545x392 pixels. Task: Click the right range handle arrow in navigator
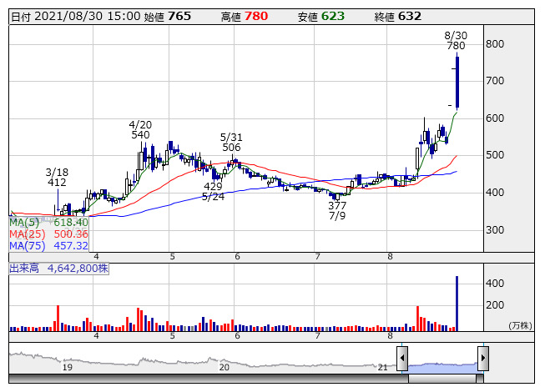(x=483, y=358)
